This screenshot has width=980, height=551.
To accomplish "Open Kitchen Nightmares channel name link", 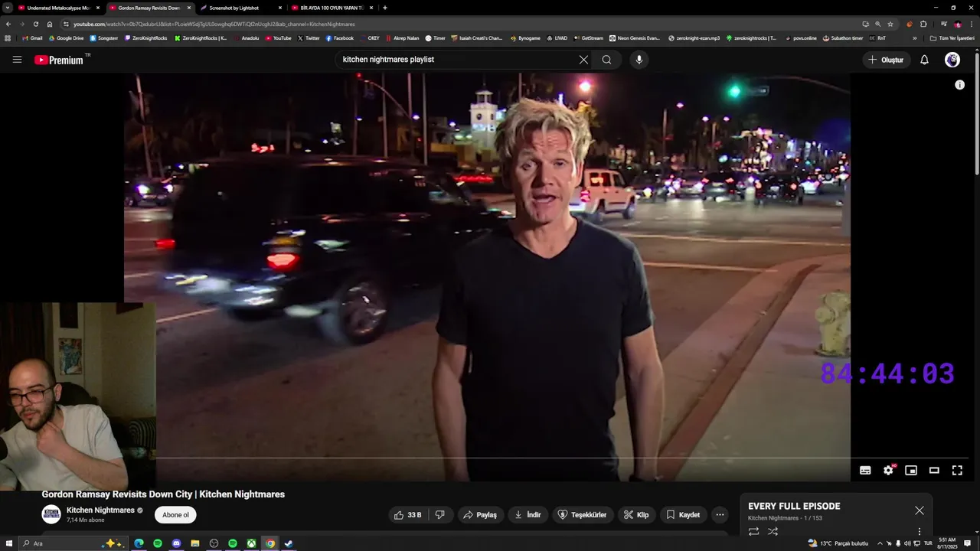I will tap(100, 510).
